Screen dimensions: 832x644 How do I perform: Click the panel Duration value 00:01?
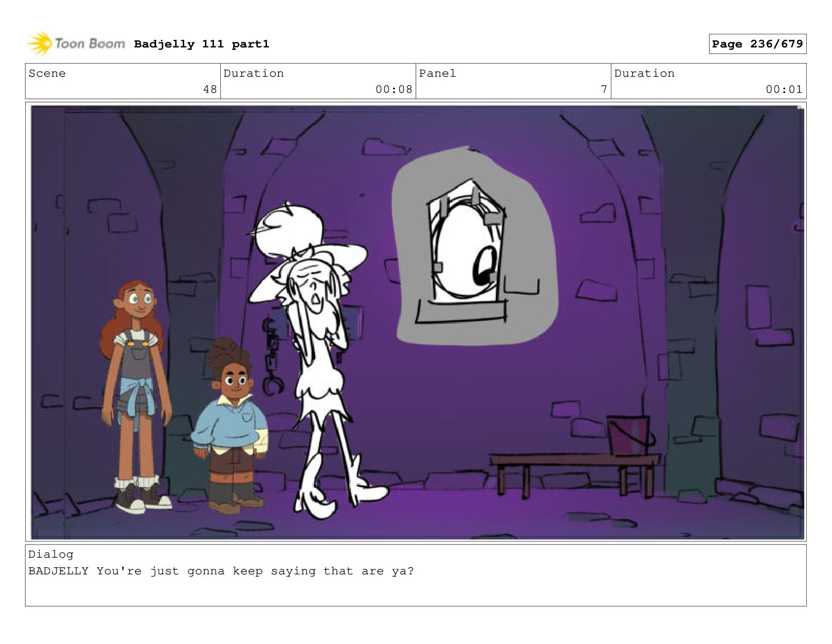pos(784,89)
